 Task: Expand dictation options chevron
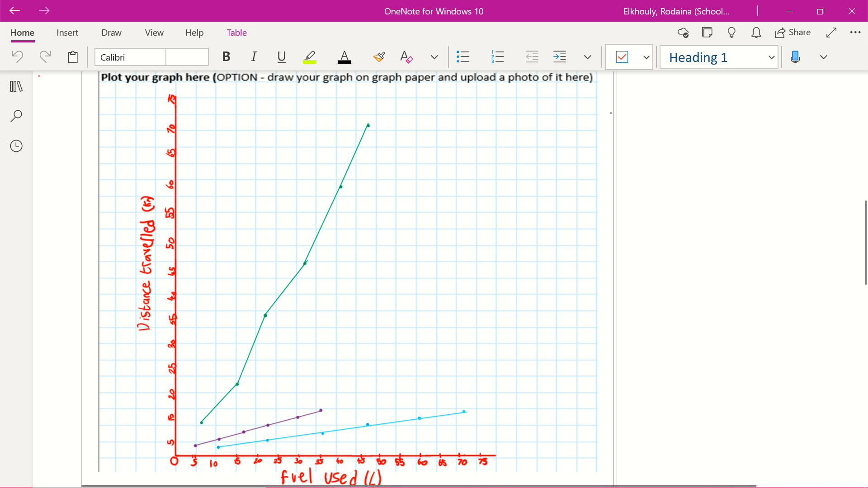tap(823, 57)
